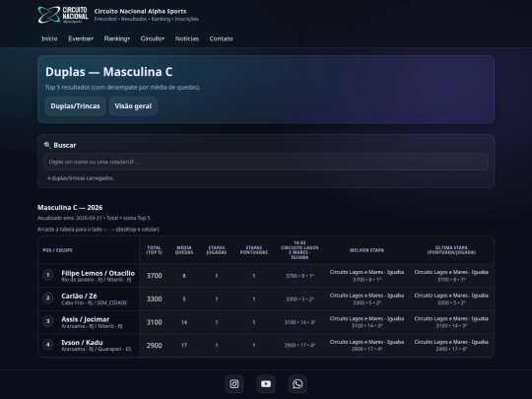Screen dimensions: 532x399
Task: Click position badge 2 for Carlão / Zé
Action: pyautogui.click(x=48, y=298)
